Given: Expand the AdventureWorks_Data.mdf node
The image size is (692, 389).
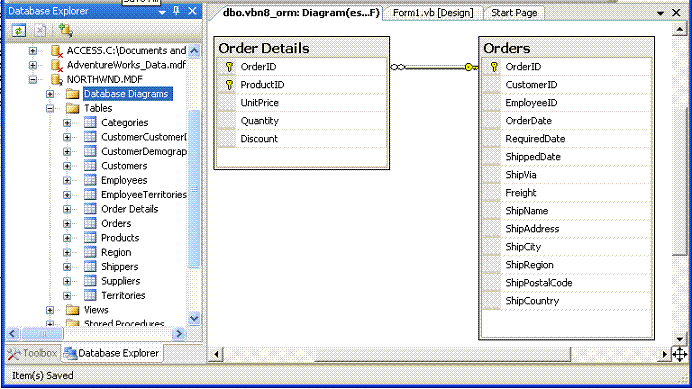Looking at the screenshot, I should [x=33, y=65].
